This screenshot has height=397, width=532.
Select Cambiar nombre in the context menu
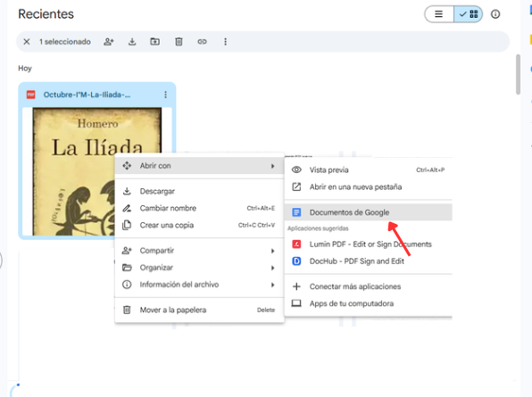pyautogui.click(x=200, y=208)
